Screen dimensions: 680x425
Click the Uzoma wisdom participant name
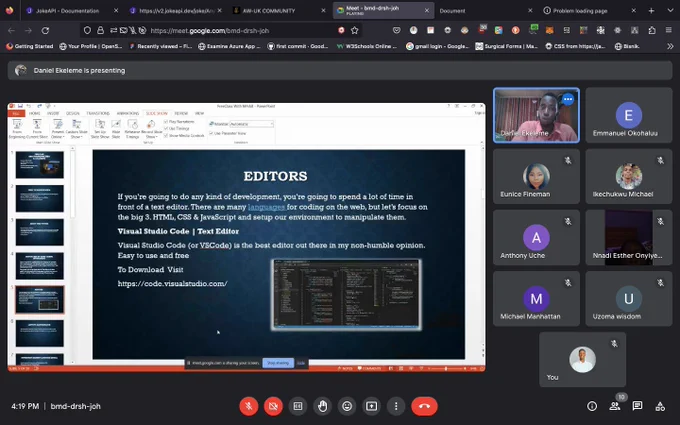click(x=616, y=317)
